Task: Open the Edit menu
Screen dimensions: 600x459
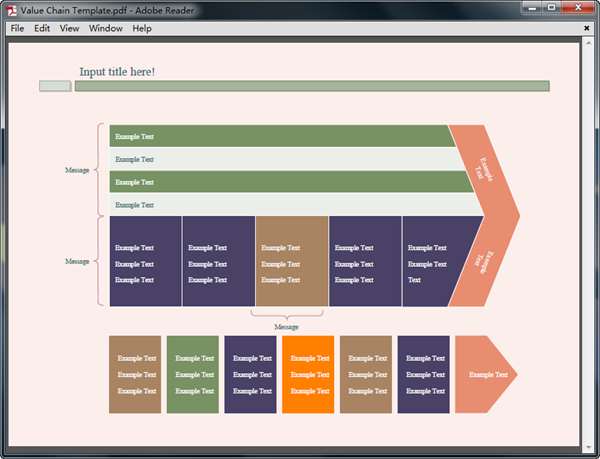Action: coord(42,28)
